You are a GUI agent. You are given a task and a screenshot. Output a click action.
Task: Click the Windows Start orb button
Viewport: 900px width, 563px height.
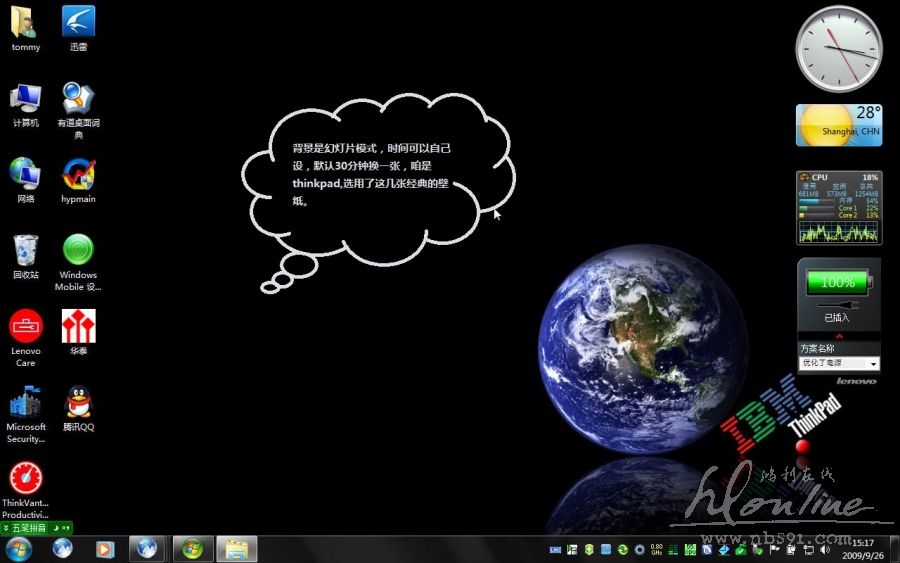pos(18,548)
